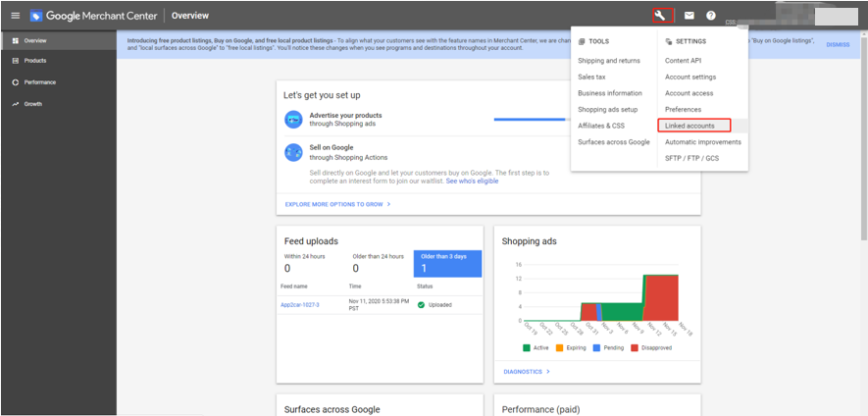Open the App2car-1027-3 feed link

[300, 305]
